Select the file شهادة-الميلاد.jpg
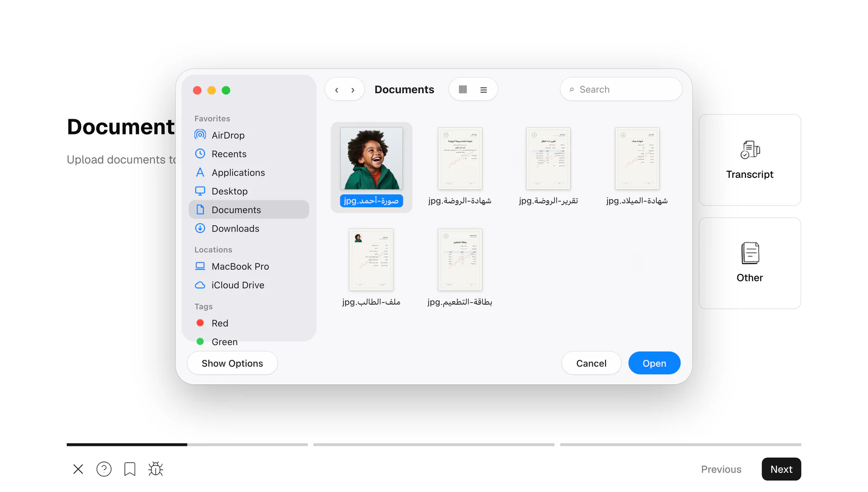This screenshot has height=492, width=868. pos(637,167)
